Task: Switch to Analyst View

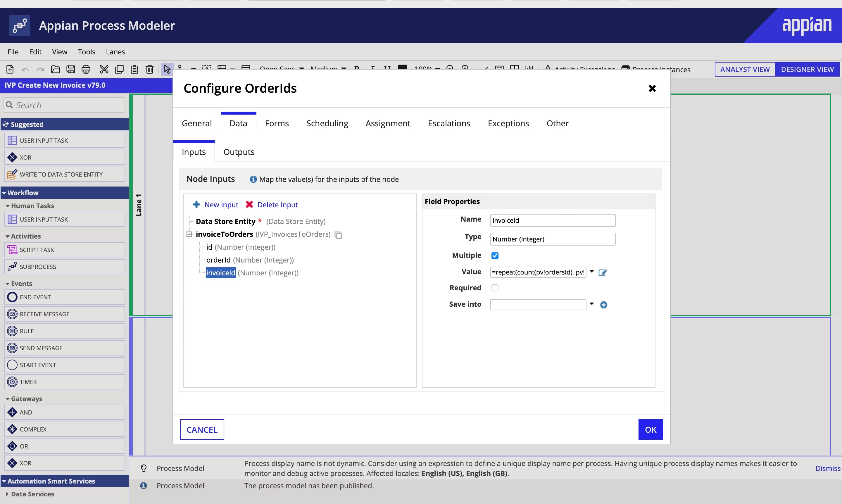Action: click(745, 69)
